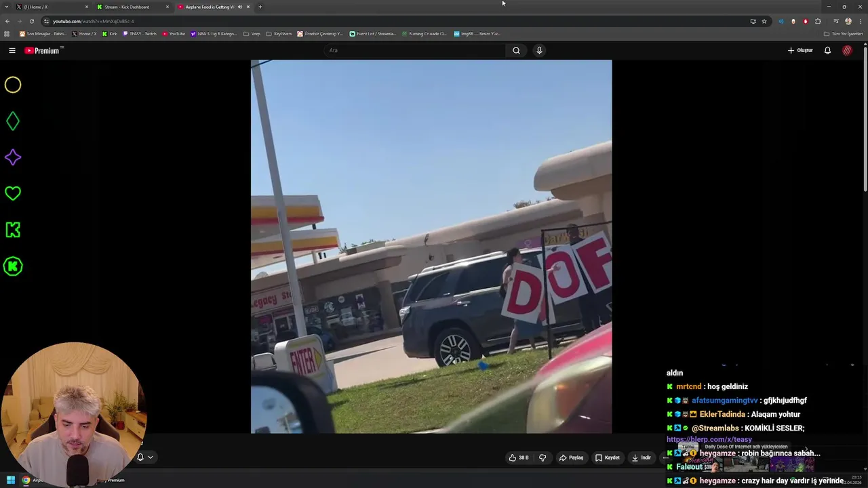Open the Windows Start button
The width and height of the screenshot is (868, 488).
click(11, 480)
